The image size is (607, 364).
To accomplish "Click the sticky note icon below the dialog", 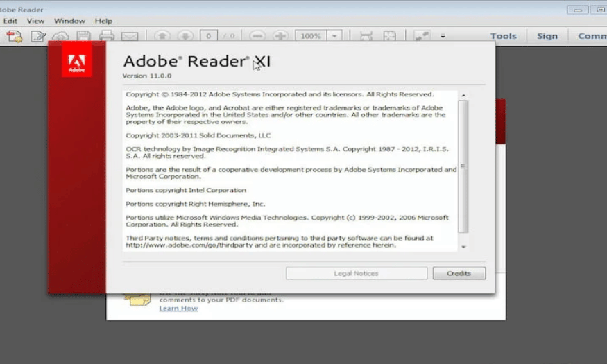I will coord(137,300).
